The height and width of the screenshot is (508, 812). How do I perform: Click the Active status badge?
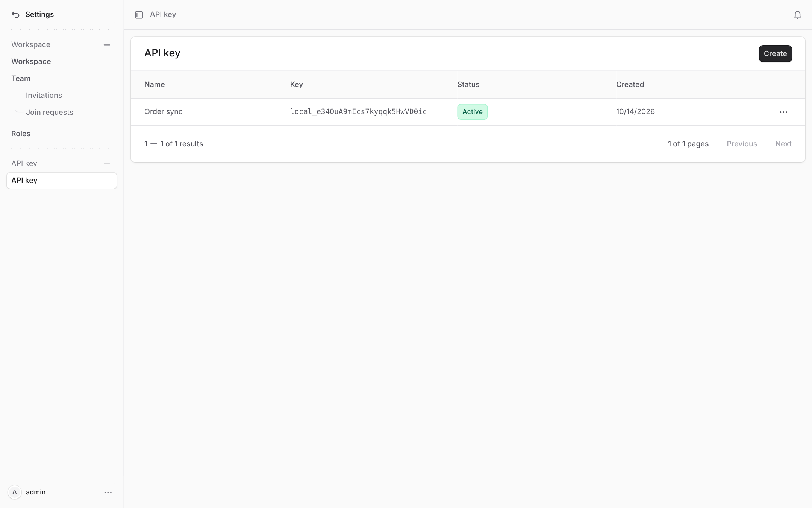click(x=472, y=112)
